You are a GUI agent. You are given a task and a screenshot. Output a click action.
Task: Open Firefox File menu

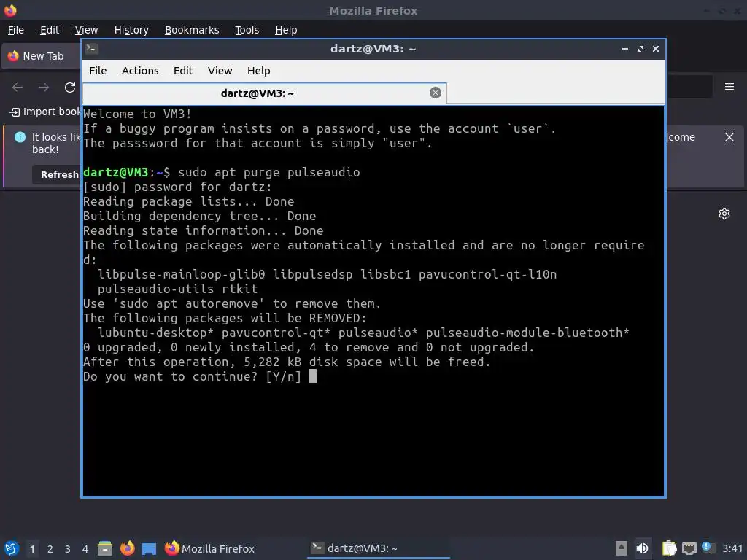pos(16,30)
